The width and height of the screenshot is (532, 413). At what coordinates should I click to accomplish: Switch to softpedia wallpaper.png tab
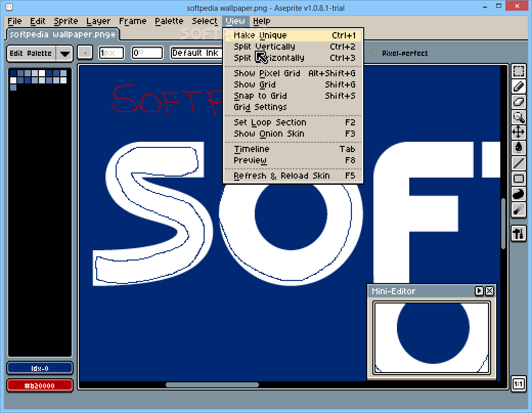63,34
